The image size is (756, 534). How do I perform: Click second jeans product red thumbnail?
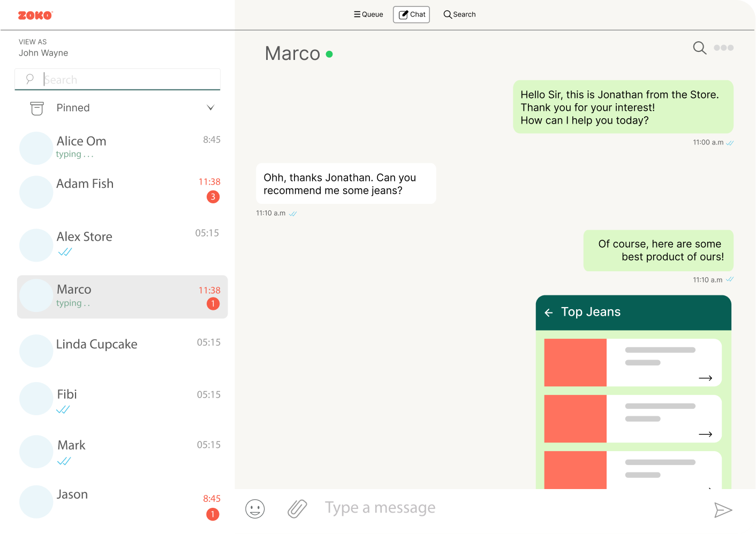[x=576, y=418]
